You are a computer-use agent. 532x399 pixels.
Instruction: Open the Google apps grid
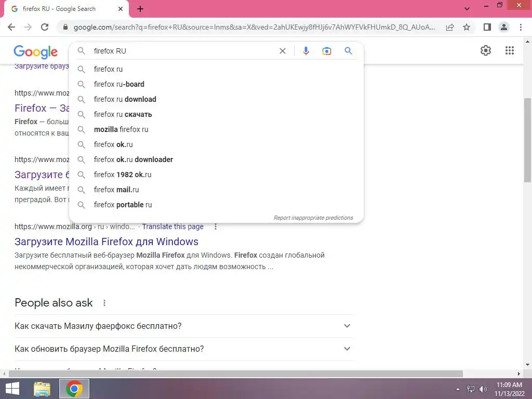coord(509,50)
